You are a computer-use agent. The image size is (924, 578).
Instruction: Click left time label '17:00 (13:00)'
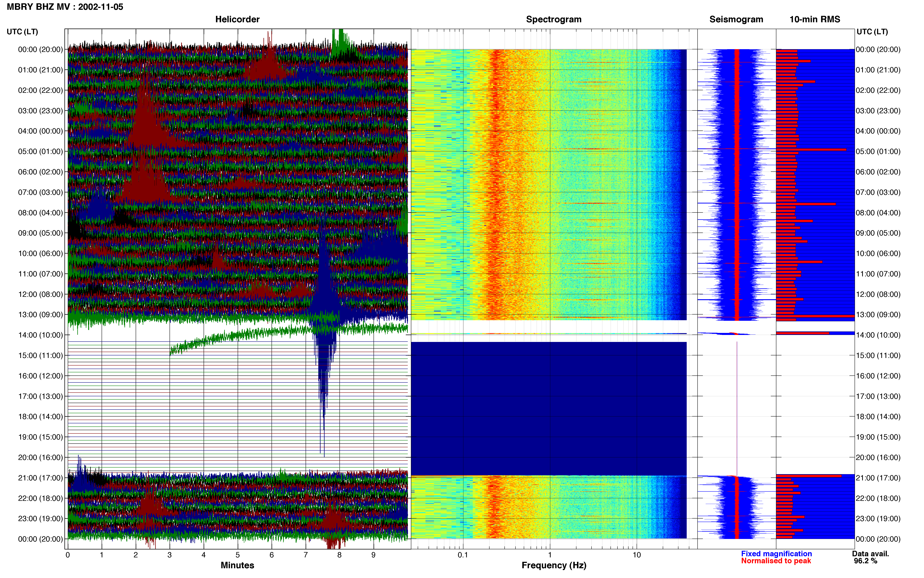point(41,396)
